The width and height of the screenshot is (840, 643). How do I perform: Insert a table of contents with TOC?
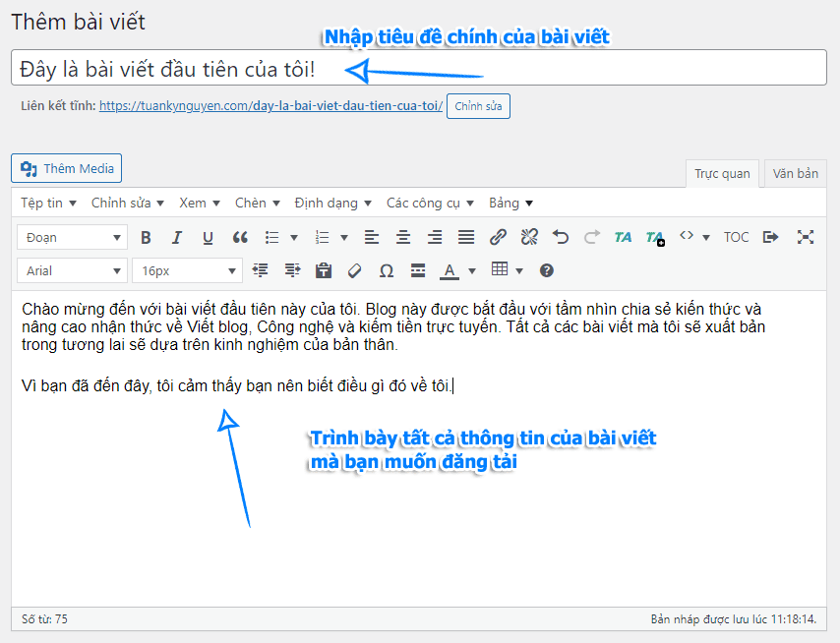coord(736,237)
